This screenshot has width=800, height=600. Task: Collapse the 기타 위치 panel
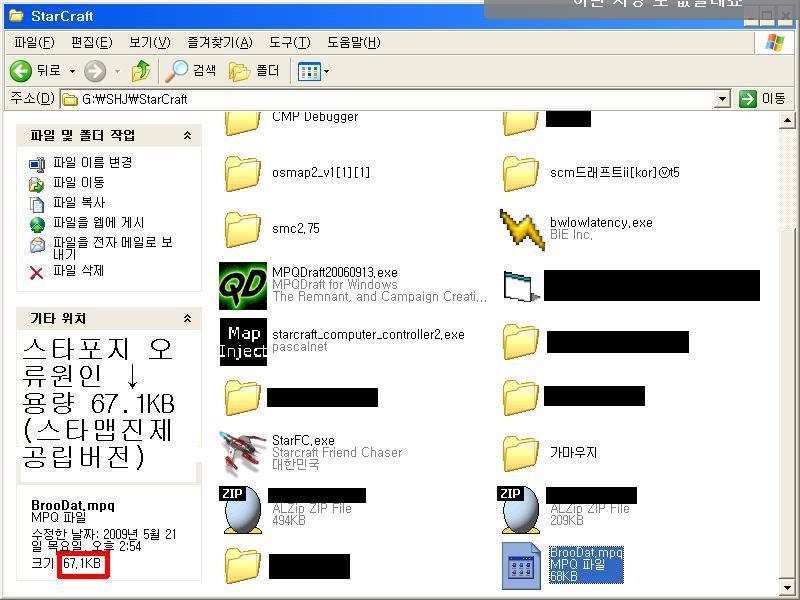(187, 318)
